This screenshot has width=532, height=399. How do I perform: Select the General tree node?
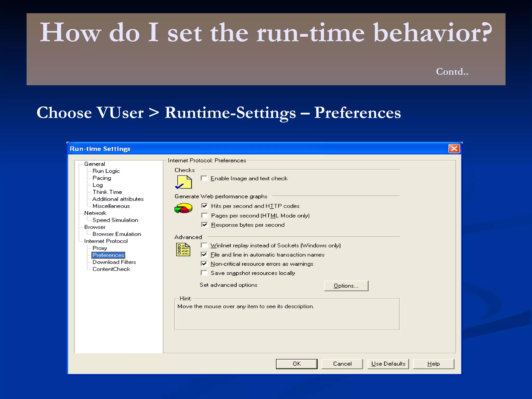click(95, 164)
